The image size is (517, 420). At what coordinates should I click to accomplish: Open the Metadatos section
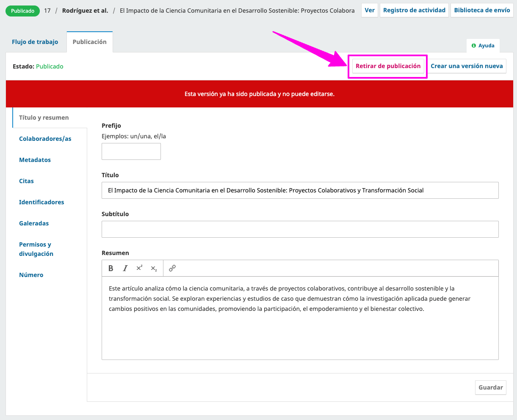(35, 160)
